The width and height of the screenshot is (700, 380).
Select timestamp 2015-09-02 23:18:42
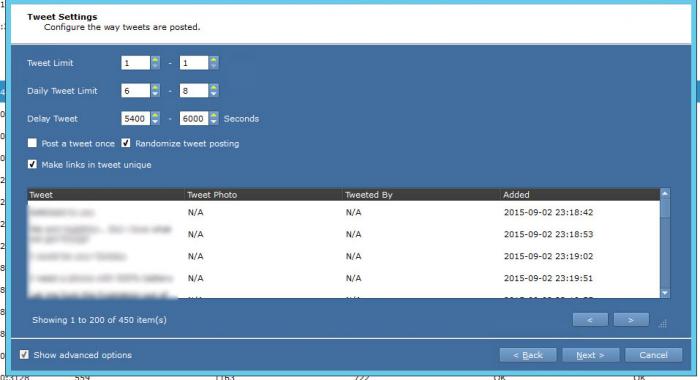548,212
